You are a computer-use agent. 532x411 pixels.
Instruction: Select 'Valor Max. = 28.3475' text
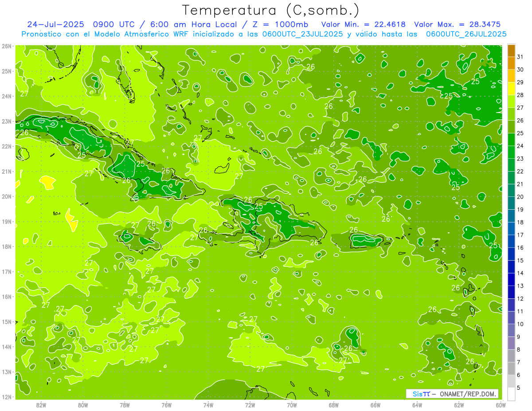click(x=457, y=24)
